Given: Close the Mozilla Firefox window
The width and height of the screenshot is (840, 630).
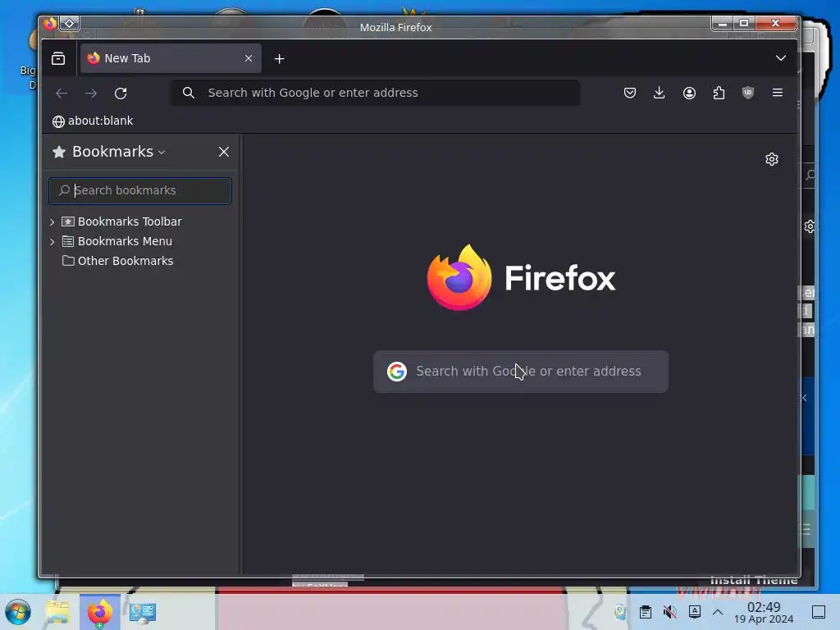Looking at the screenshot, I should point(776,24).
